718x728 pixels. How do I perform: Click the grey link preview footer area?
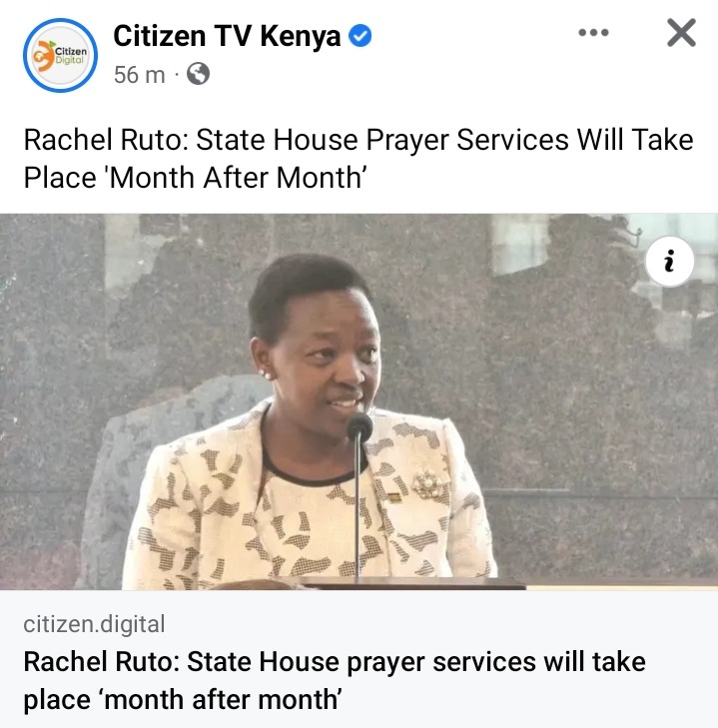(x=359, y=659)
